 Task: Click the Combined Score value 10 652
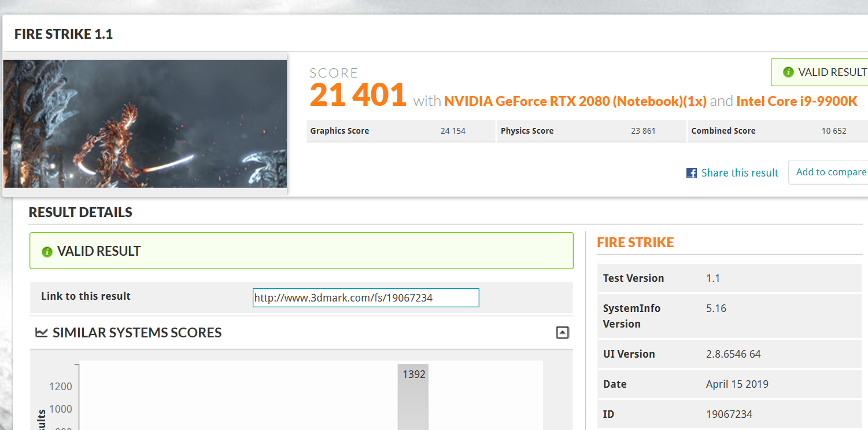click(834, 131)
